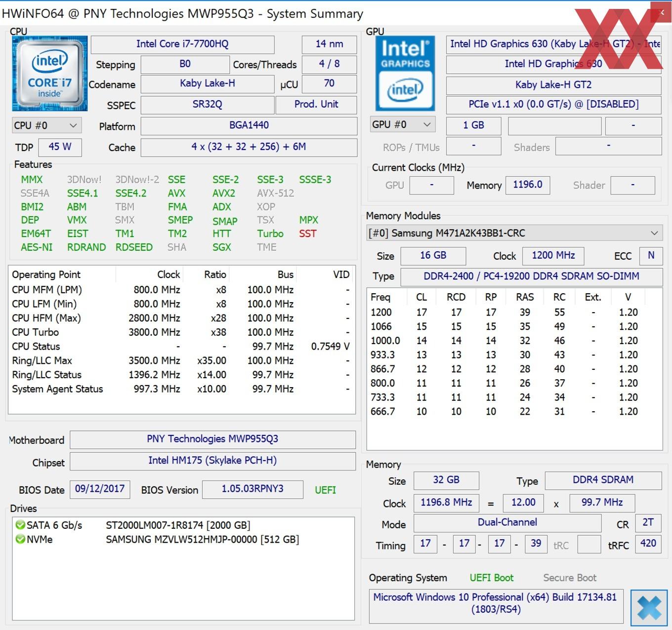This screenshot has width=672, height=630.
Task: Select the Ring/LLC Status row
Action: tap(181, 375)
